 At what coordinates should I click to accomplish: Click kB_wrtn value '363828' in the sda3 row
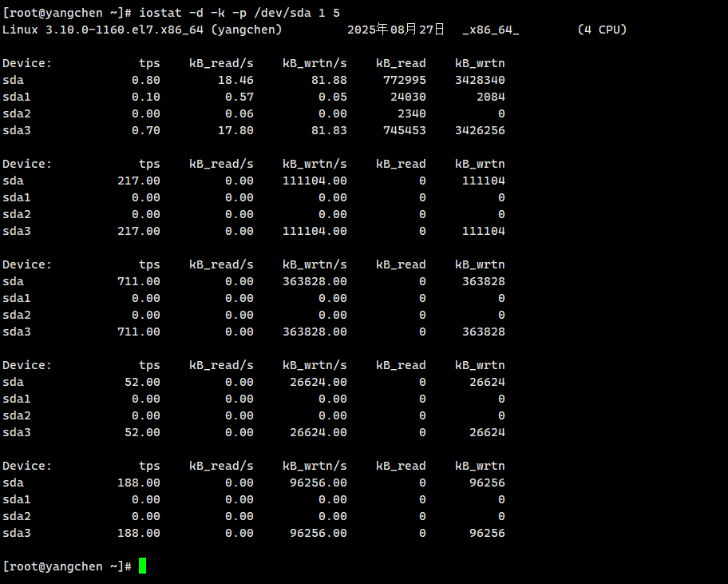click(483, 332)
